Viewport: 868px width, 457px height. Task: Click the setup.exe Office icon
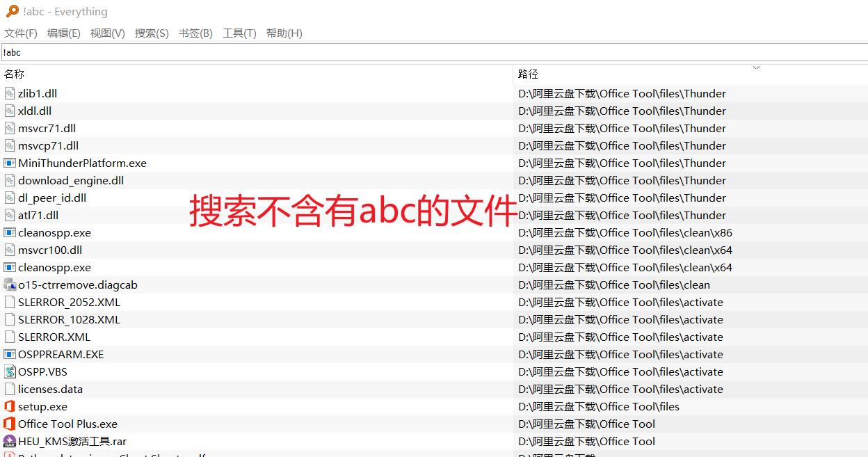[x=10, y=406]
